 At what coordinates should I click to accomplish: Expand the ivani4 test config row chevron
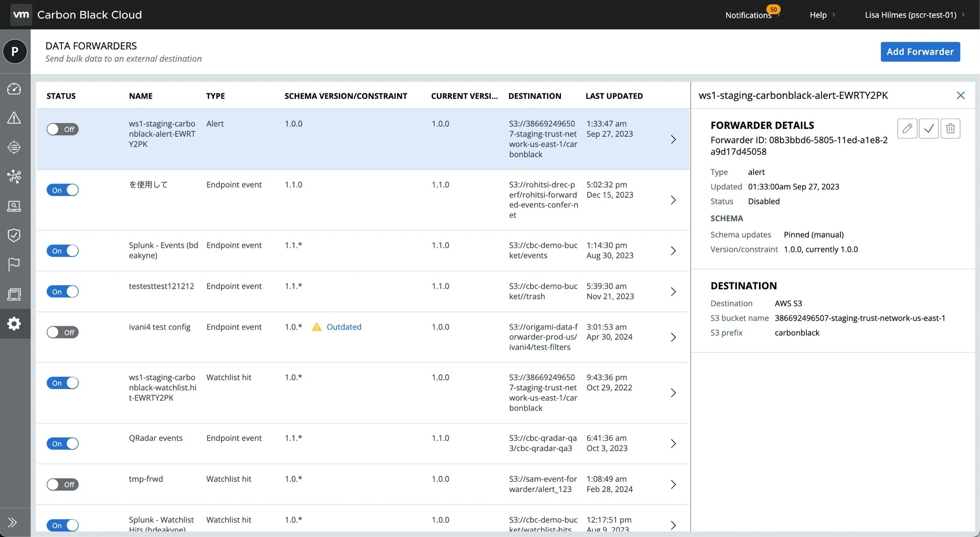tap(673, 337)
